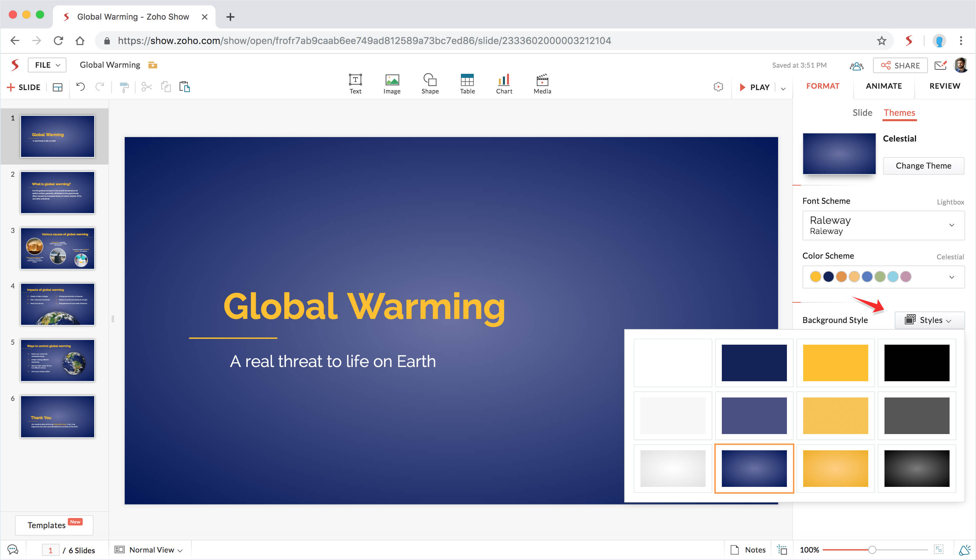Expand the Color Scheme dropdown

[953, 277]
